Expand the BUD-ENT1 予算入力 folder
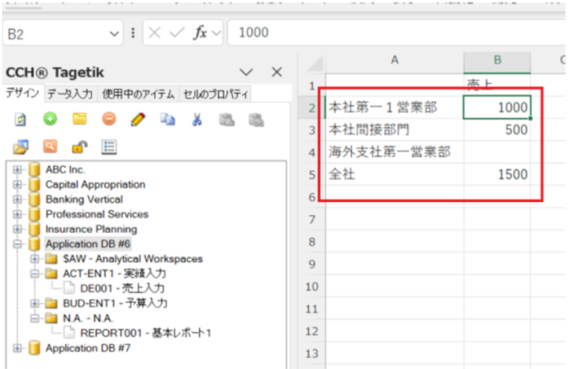The width and height of the screenshot is (568, 369). coord(35,303)
